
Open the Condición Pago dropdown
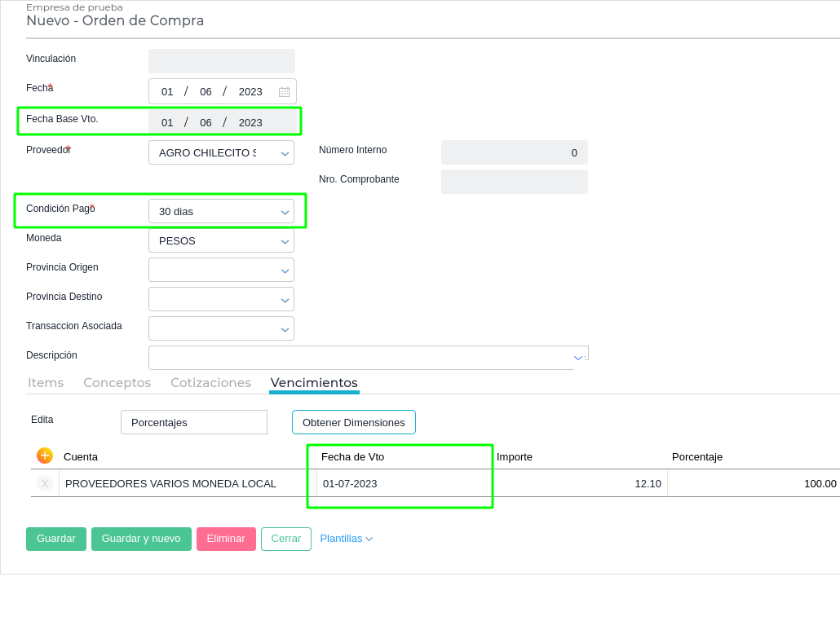[285, 211]
